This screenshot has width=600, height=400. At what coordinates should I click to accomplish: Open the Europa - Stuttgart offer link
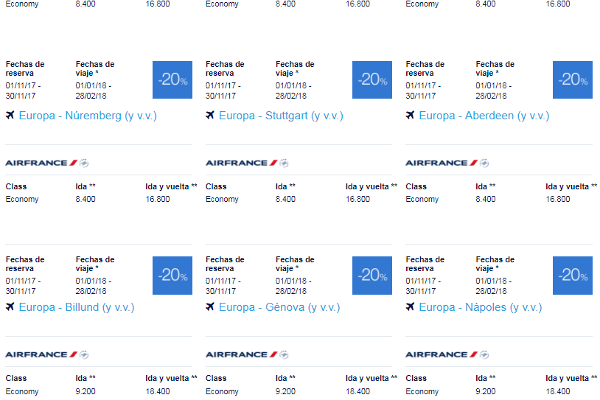pos(281,116)
